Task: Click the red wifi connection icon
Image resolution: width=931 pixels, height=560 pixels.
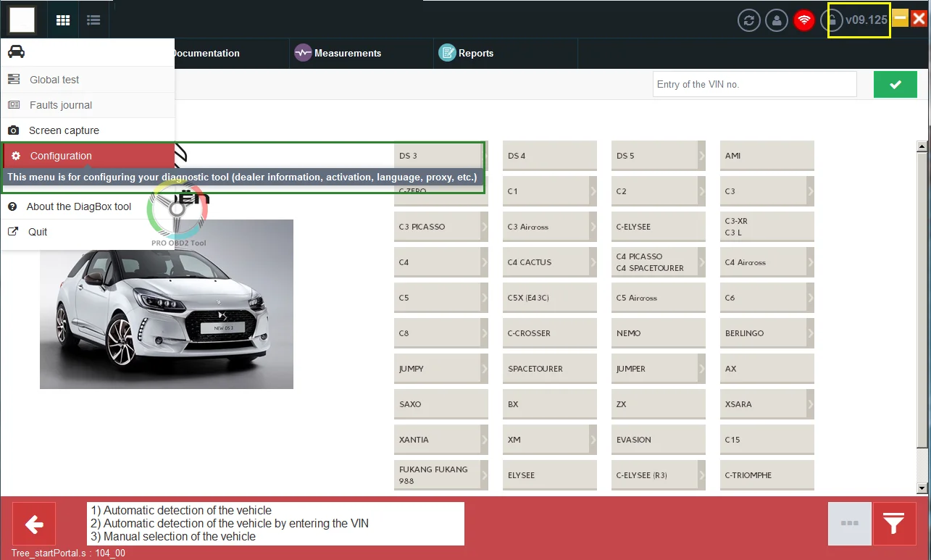Action: [804, 20]
